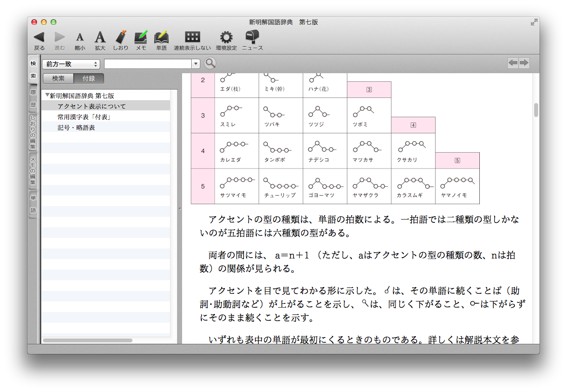Open the 前方一致 match-type dropdown
The width and height of the screenshot is (567, 392).
pyautogui.click(x=71, y=64)
